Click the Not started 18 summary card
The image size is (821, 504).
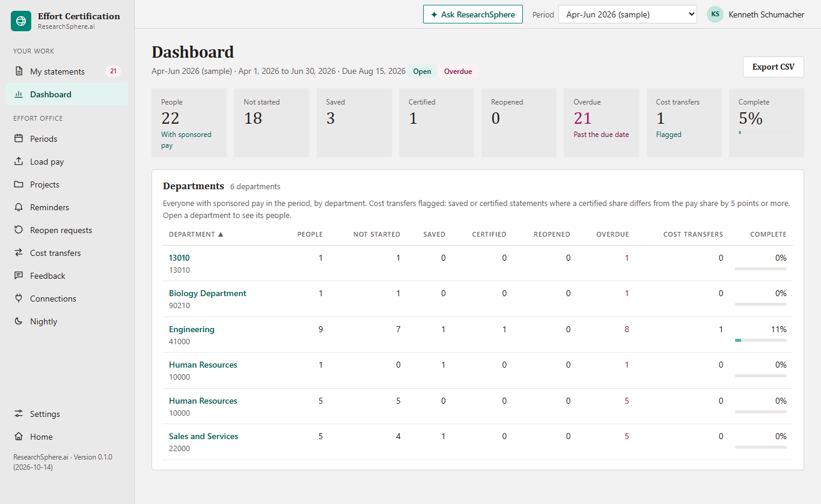(272, 123)
